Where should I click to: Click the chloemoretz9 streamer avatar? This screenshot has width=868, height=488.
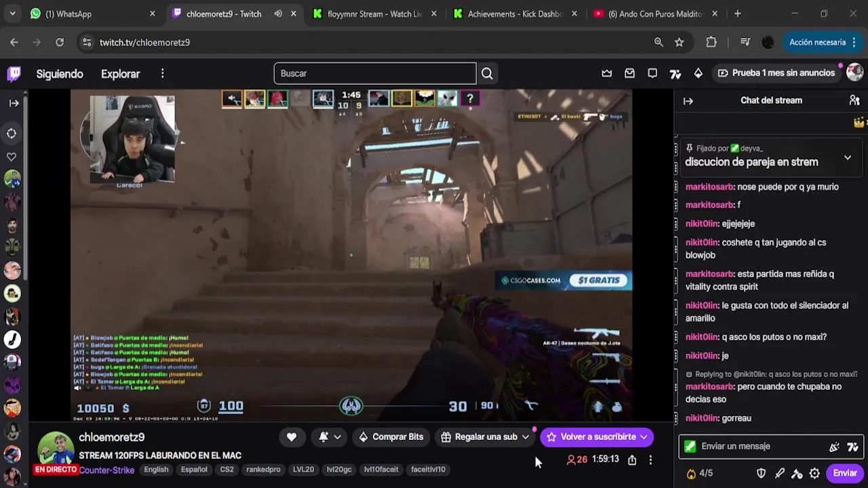pos(55,449)
